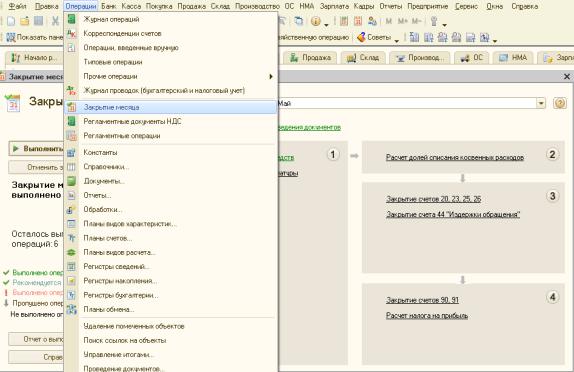Expand the Прочие операции submenu arrow
Screen dimensions: 574x372
coord(271,77)
